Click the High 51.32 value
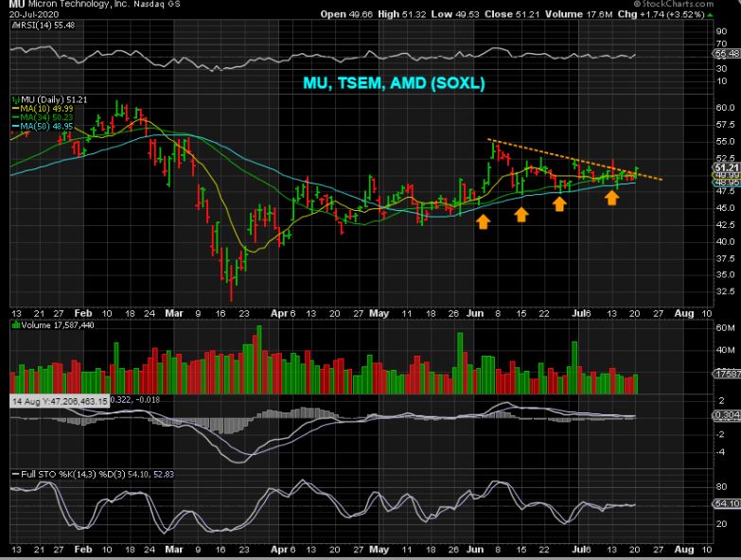Viewport: 741px width, 560px height. 401,14
